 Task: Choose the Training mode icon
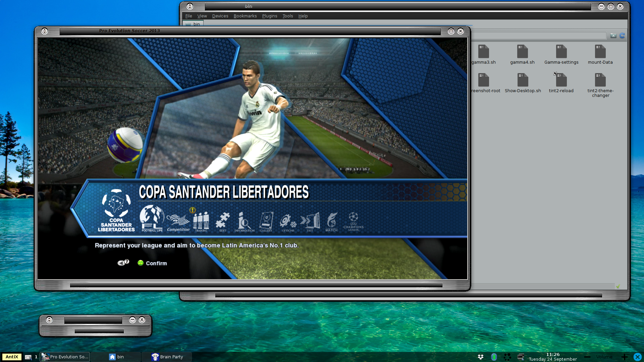(x=201, y=222)
